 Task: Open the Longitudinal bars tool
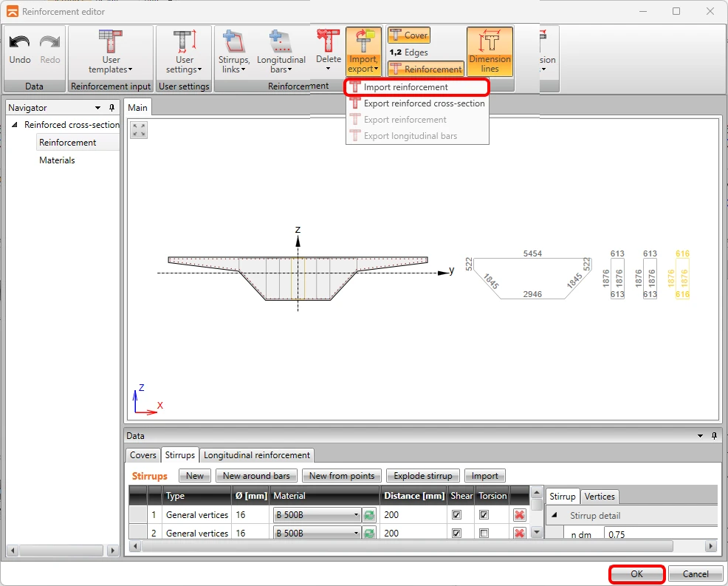[281, 52]
